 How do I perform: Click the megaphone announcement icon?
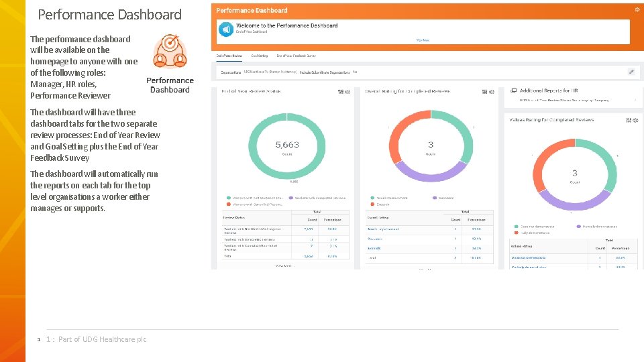point(226,29)
